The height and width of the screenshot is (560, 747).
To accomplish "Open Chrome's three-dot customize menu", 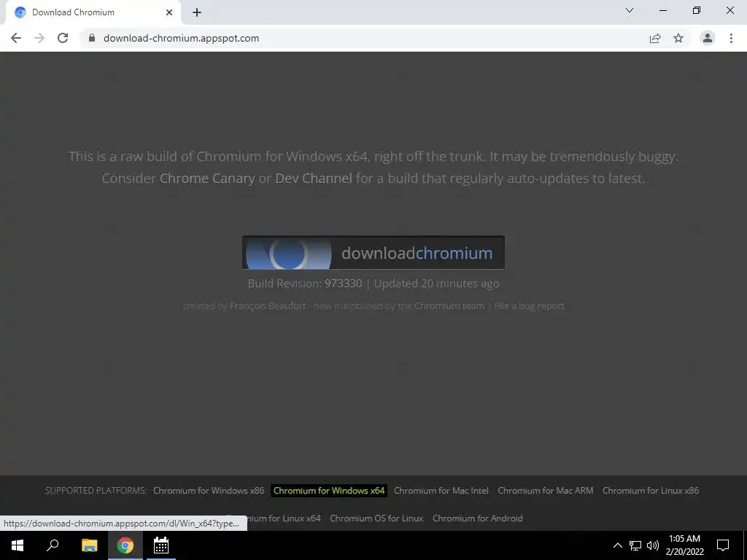I will (731, 38).
